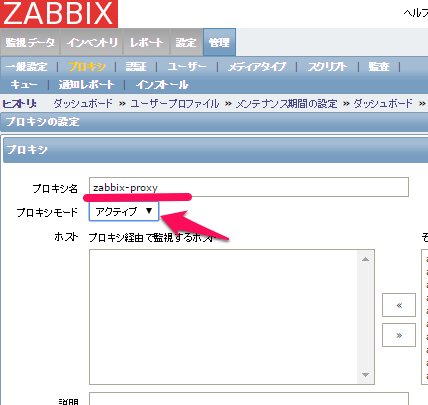Click the プロキシ名 input field
This screenshot has height=405, width=428.
click(x=249, y=187)
